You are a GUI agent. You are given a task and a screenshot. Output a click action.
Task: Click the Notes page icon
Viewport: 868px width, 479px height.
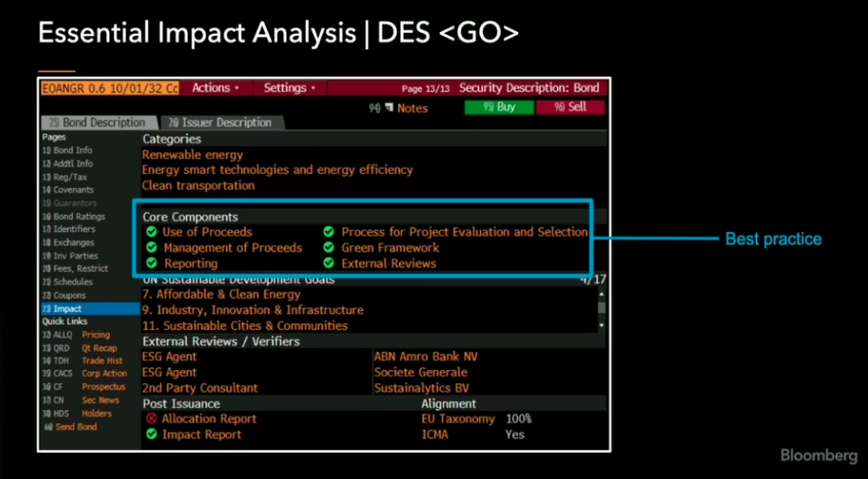[x=389, y=108]
